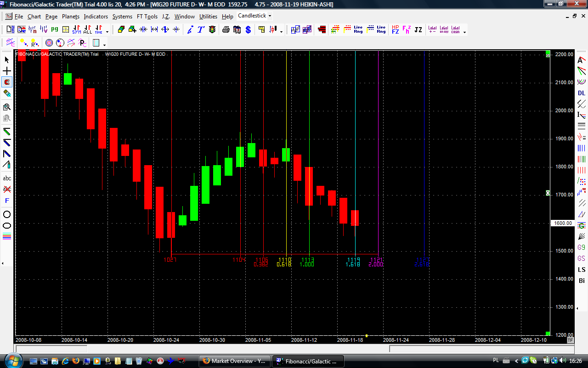Viewport: 588px width, 368px height.
Task: Toggle labels with Label on/off button
Action: pyautogui.click(x=444, y=30)
